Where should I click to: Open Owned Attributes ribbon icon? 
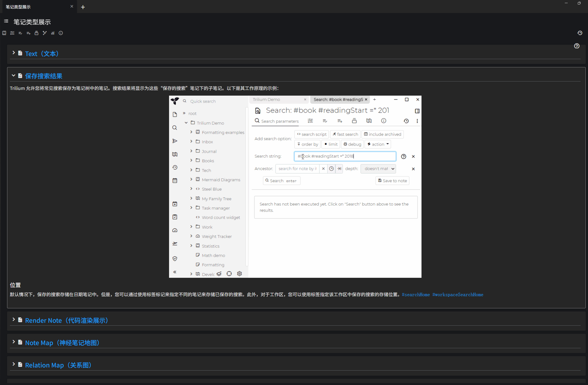[20, 33]
